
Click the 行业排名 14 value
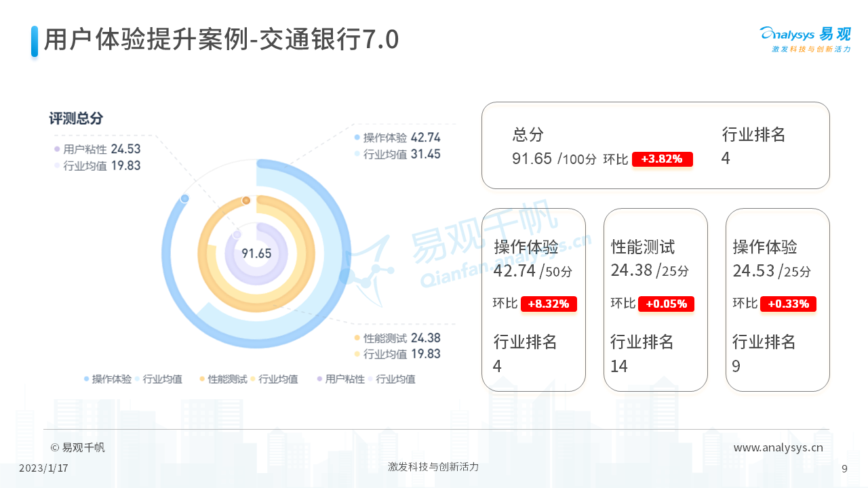click(x=619, y=367)
